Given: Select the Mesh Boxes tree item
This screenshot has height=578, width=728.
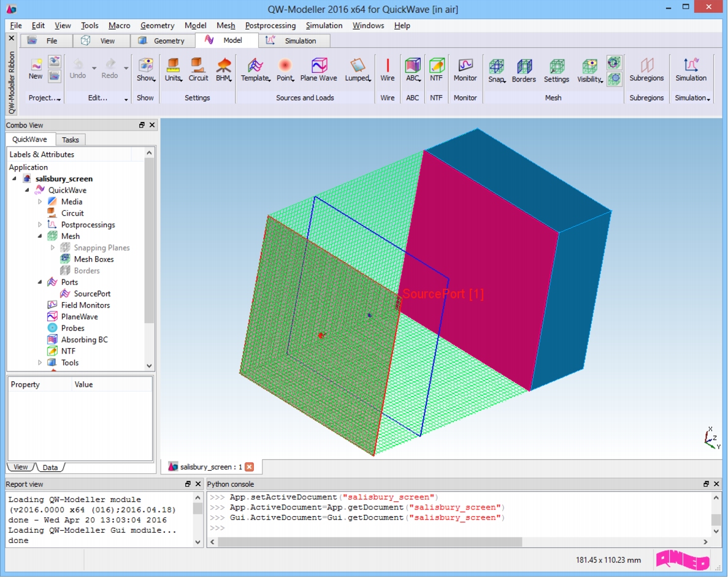Looking at the screenshot, I should [x=93, y=259].
